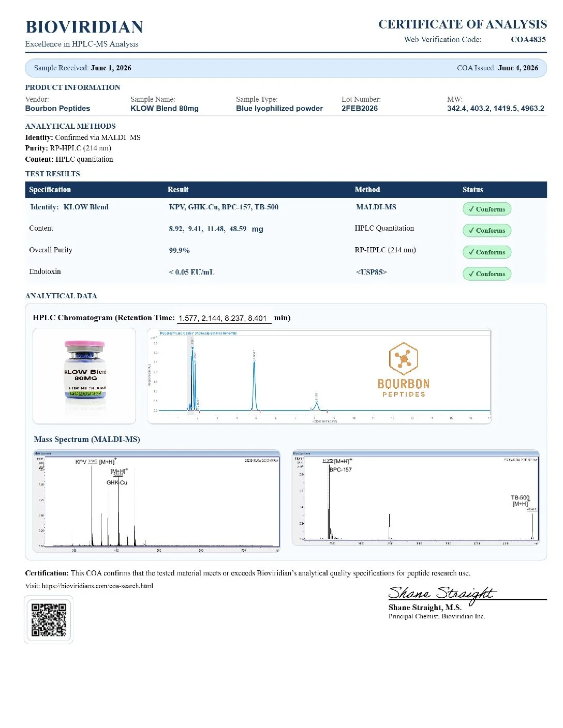Click the web verification code COA4835
Screen dimensions: 563x728
(528, 39)
